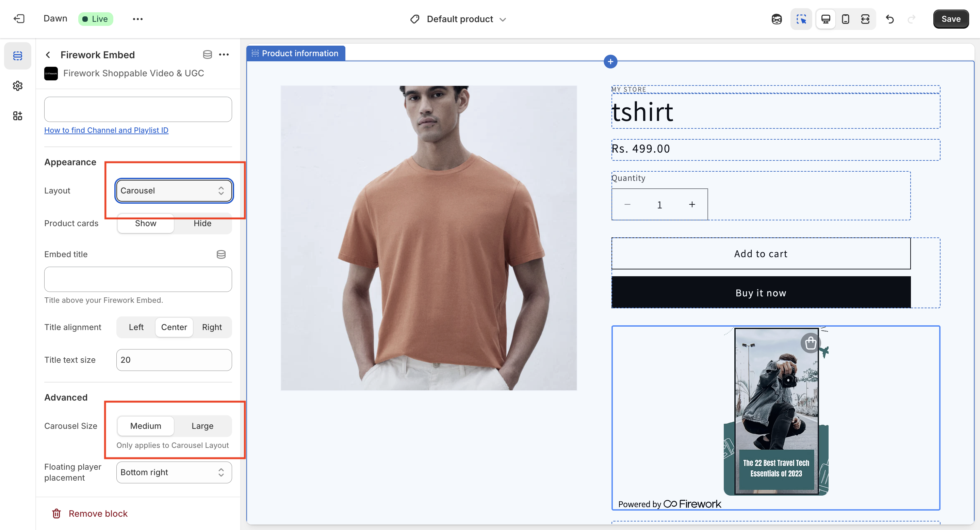Switch to fullscreen preview icon
The height and width of the screenshot is (530, 980).
(x=865, y=19)
